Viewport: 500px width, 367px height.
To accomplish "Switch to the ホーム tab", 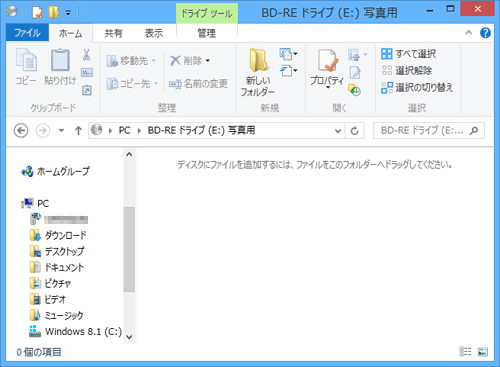I will coord(70,33).
